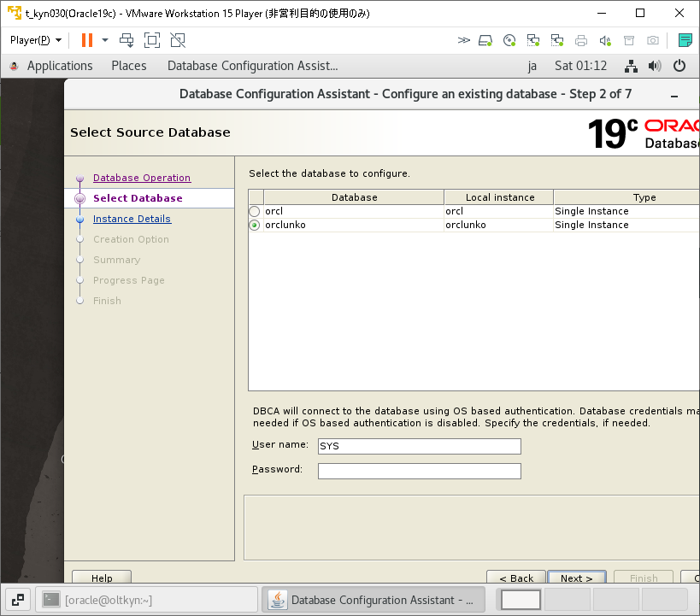The image size is (700, 616).
Task: Switch to the oracle@oltkyn terminal window
Action: click(x=146, y=600)
